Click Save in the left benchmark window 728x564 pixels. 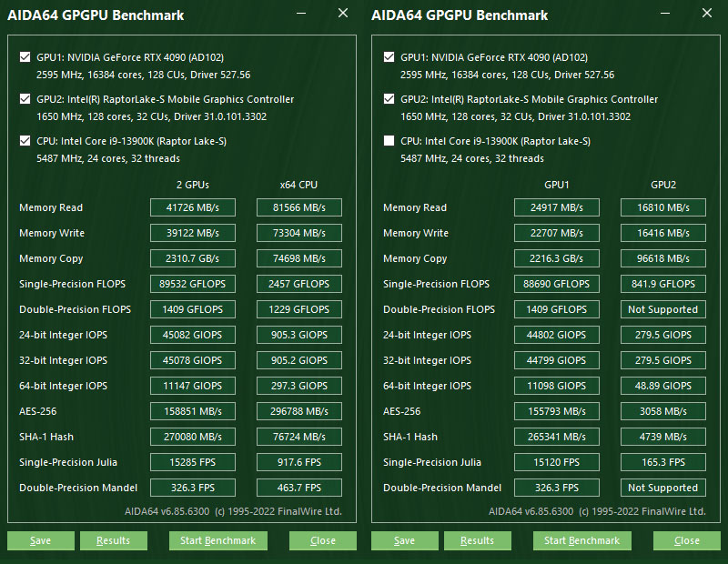click(41, 540)
